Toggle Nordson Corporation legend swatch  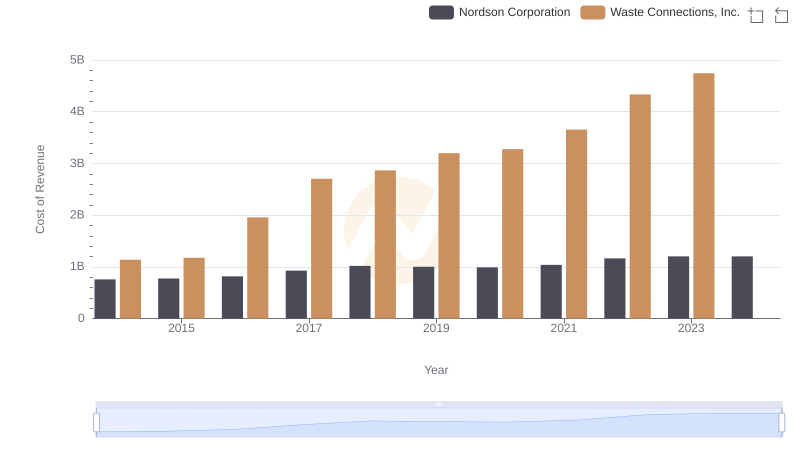coord(441,13)
